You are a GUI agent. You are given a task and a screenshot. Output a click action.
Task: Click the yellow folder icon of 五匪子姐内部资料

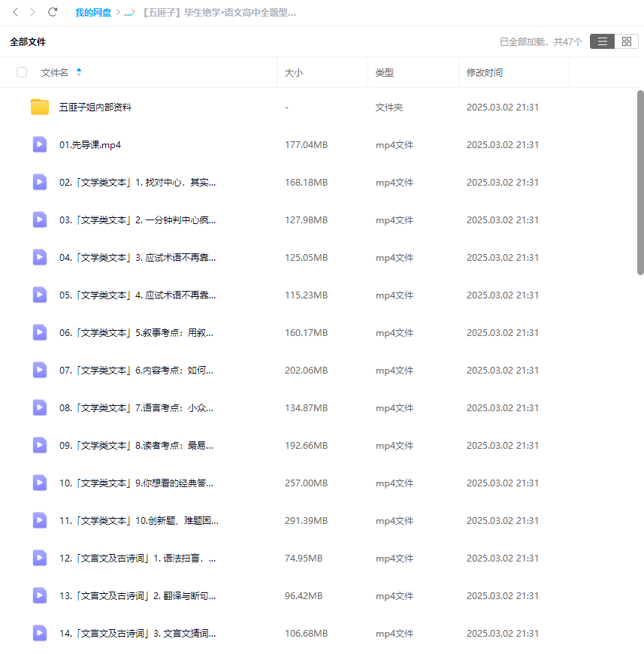tap(39, 107)
